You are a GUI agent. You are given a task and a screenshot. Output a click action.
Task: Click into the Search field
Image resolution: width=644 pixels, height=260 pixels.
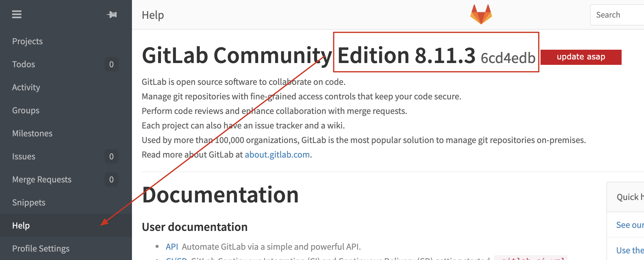click(617, 15)
